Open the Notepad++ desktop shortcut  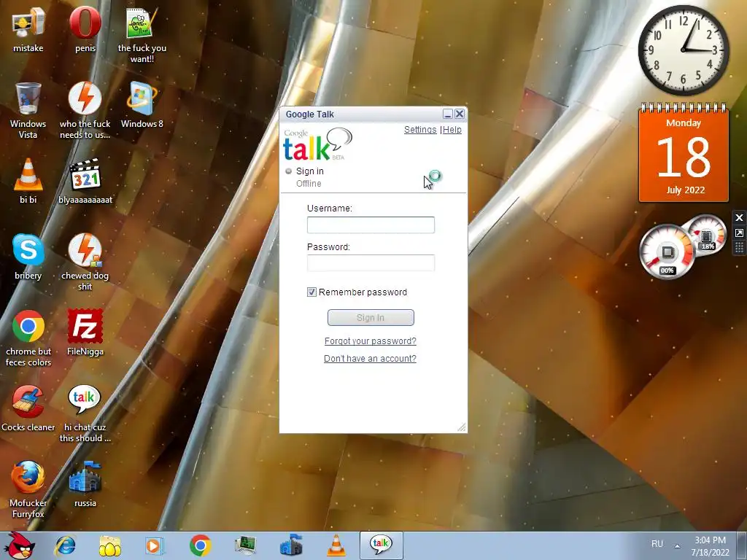(142, 23)
